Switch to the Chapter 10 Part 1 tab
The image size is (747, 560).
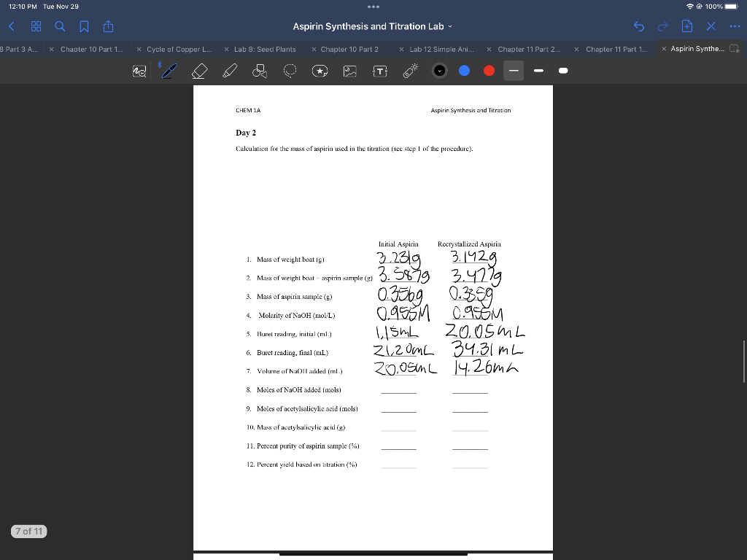pyautogui.click(x=91, y=49)
